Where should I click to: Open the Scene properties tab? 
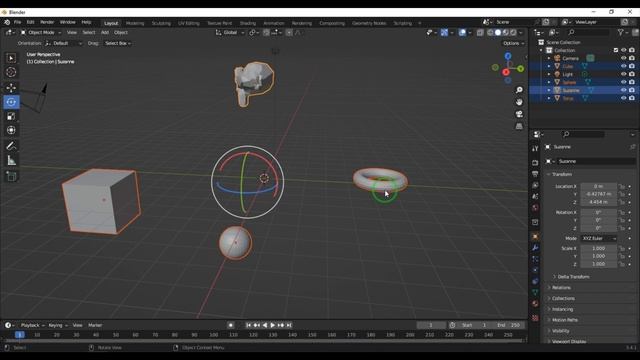coord(535,196)
